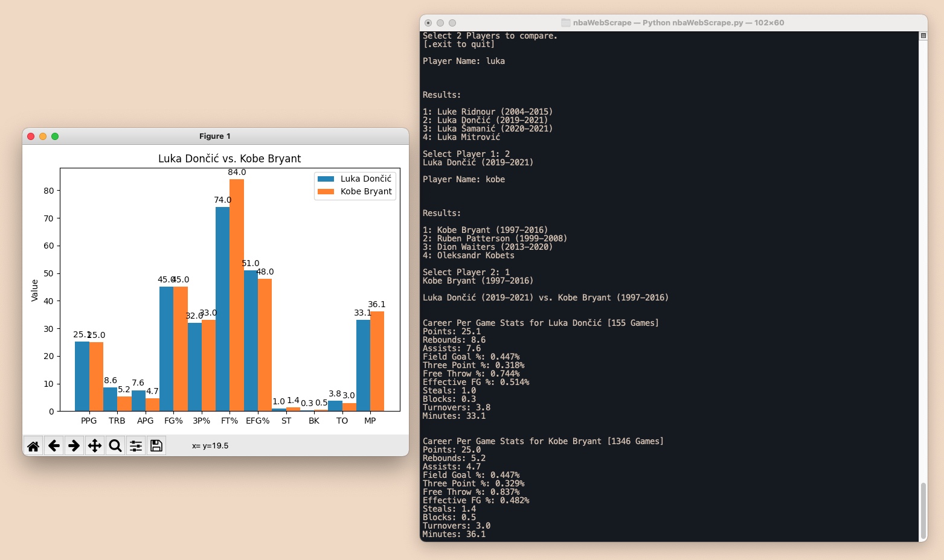Image resolution: width=944 pixels, height=560 pixels.
Task: Click the TO x-axis label
Action: coord(342,421)
